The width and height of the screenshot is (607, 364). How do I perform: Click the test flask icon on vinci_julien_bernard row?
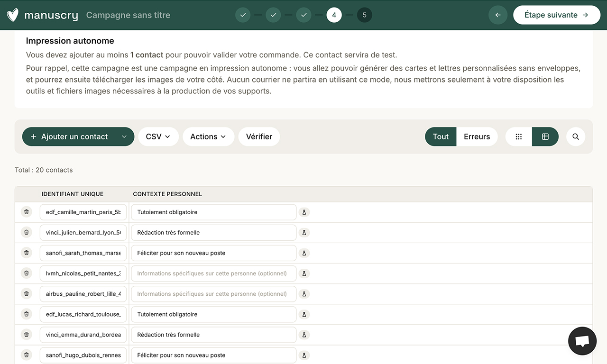(304, 232)
